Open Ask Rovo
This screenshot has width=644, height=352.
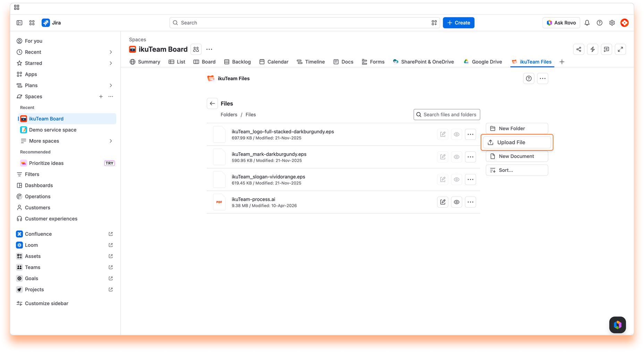pyautogui.click(x=561, y=23)
